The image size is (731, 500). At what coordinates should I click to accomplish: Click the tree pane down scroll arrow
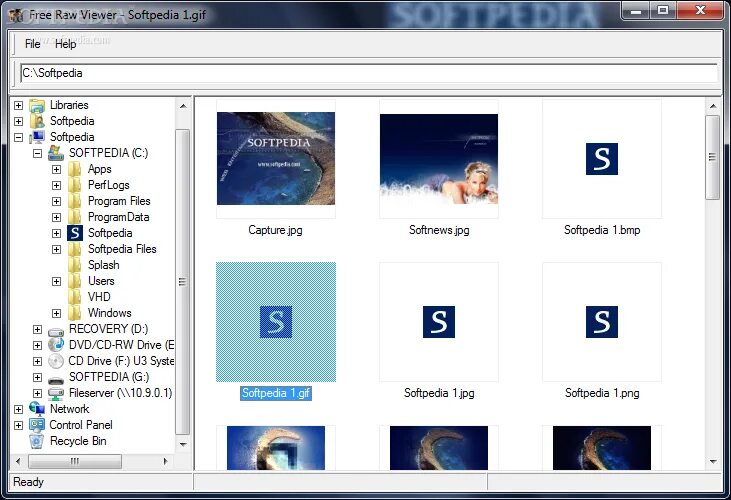click(x=183, y=444)
